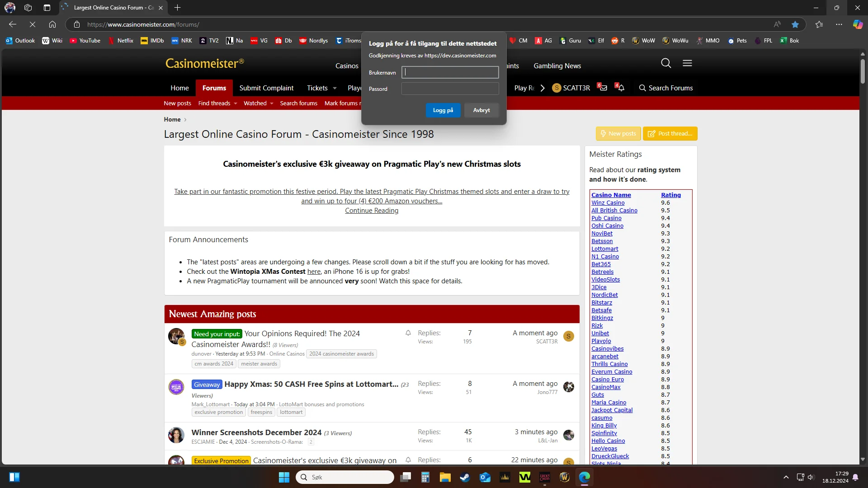Open the Forums tab
Image resolution: width=868 pixels, height=488 pixels.
coord(214,88)
